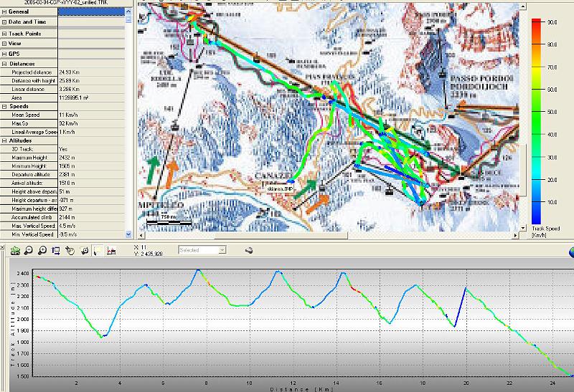Click properties panel scroll down arrow

coord(128,234)
